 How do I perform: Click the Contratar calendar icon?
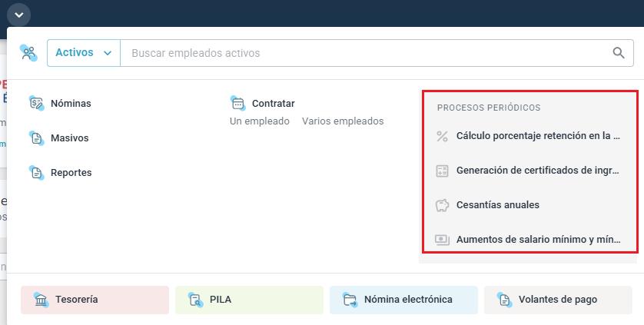point(237,103)
